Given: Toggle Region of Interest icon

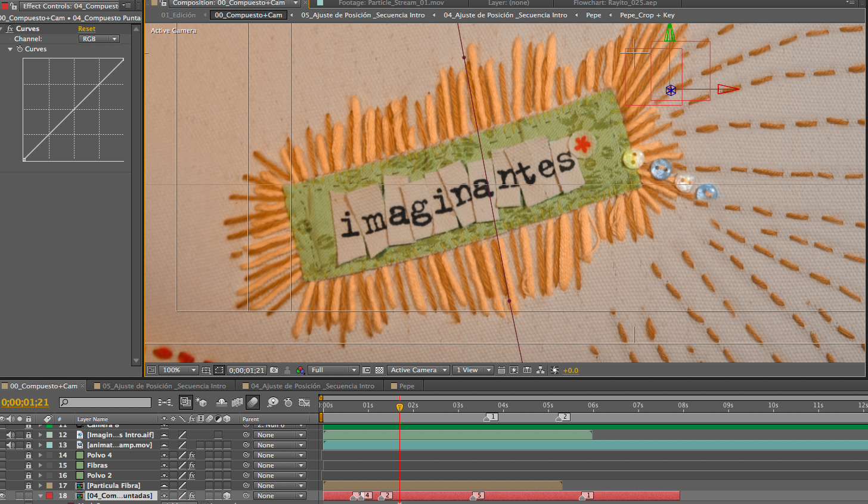Looking at the screenshot, I should [x=367, y=370].
